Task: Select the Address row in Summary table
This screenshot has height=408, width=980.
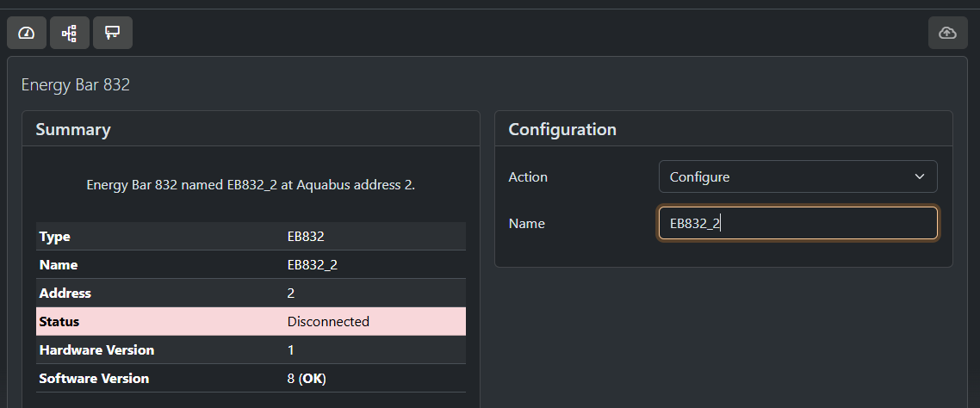Action: (251, 294)
